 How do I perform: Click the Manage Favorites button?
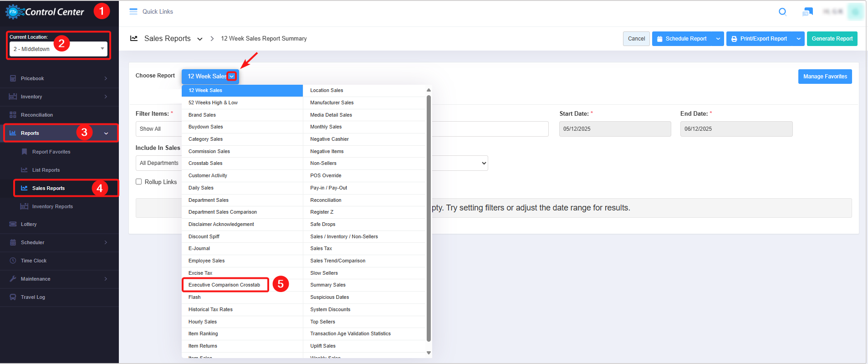[825, 77]
